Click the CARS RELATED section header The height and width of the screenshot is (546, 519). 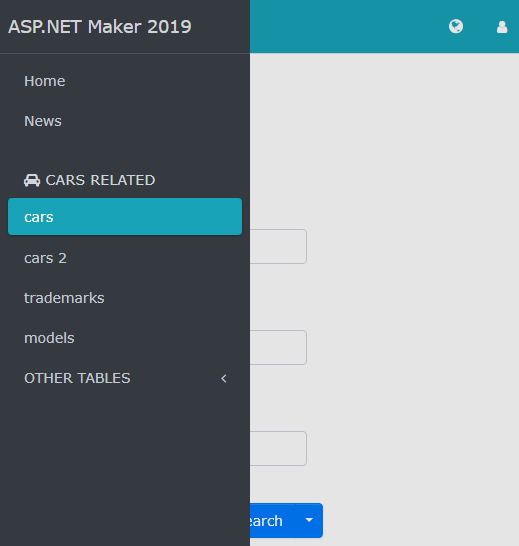click(90, 180)
